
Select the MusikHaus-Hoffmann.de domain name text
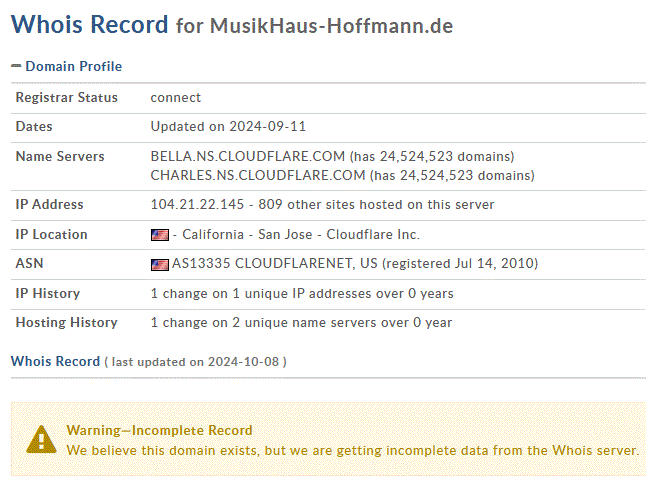coord(331,26)
